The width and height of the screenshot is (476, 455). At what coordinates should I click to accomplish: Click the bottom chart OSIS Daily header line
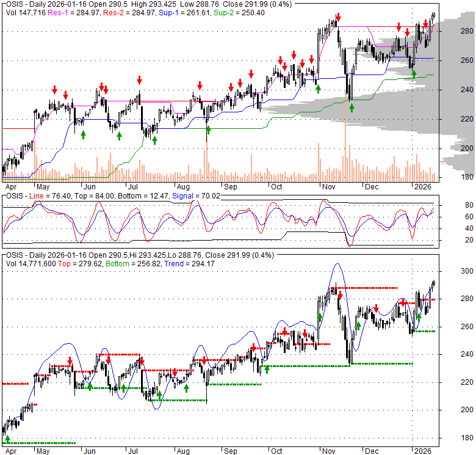click(140, 255)
